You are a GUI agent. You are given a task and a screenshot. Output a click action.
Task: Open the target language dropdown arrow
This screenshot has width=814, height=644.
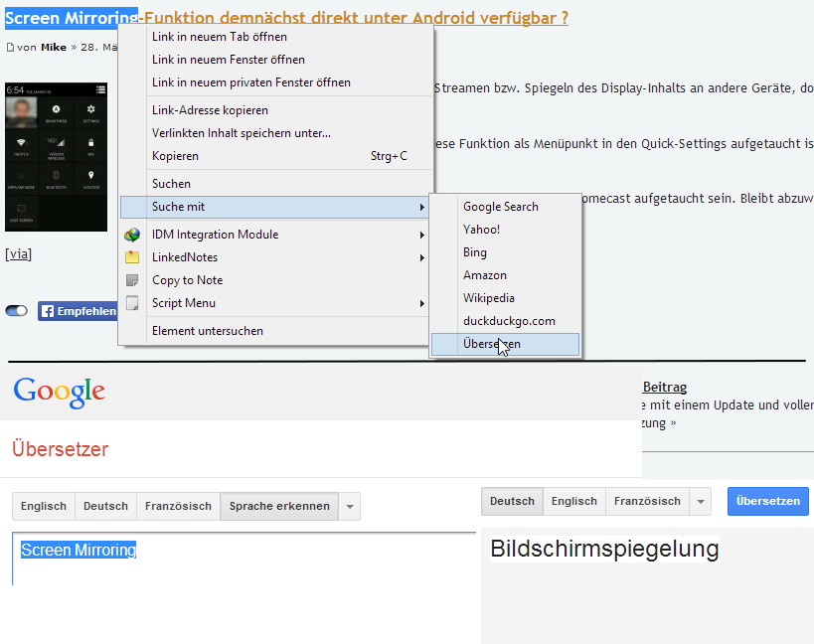(x=701, y=501)
